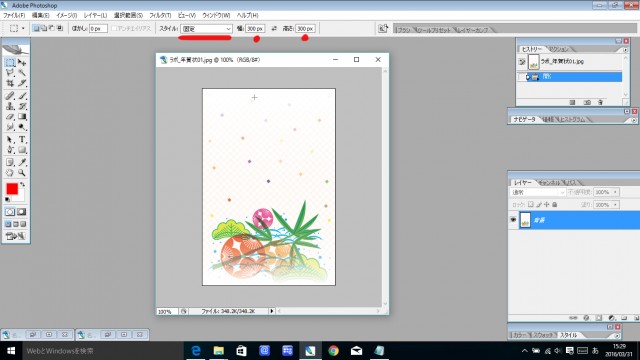Click the width input field
This screenshot has height=360, width=640.
[255, 29]
